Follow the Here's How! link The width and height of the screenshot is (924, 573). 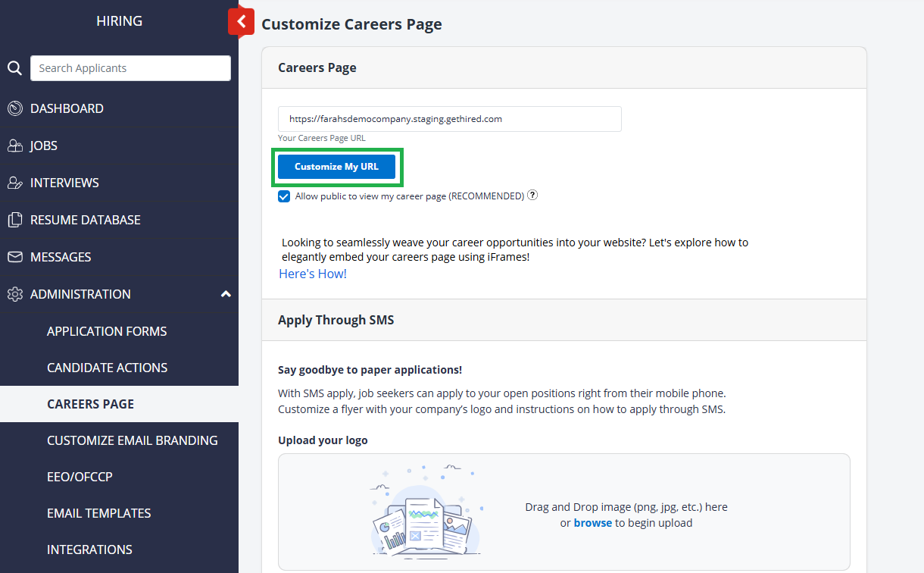[x=313, y=274]
